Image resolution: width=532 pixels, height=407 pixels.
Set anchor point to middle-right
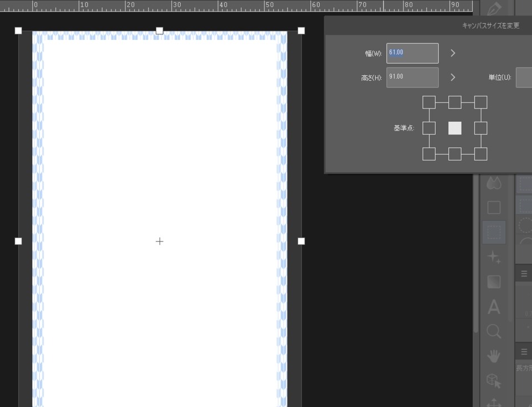tap(481, 128)
